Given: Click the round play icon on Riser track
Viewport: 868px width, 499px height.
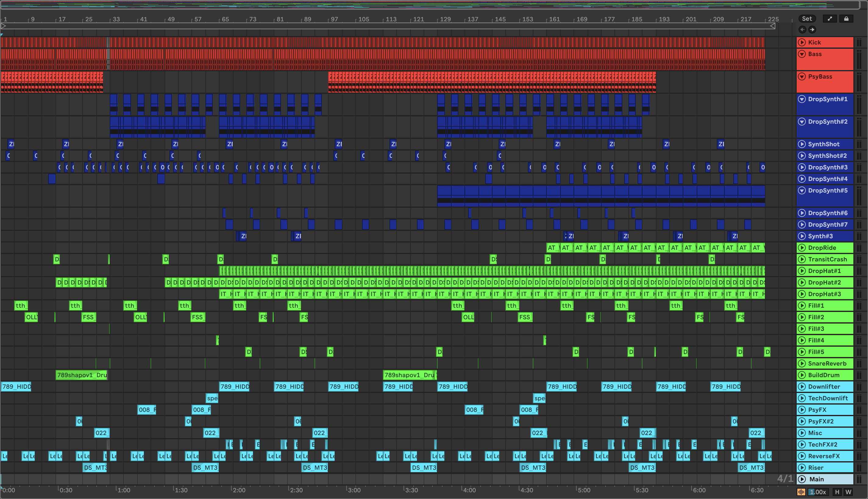Looking at the screenshot, I should click(802, 467).
